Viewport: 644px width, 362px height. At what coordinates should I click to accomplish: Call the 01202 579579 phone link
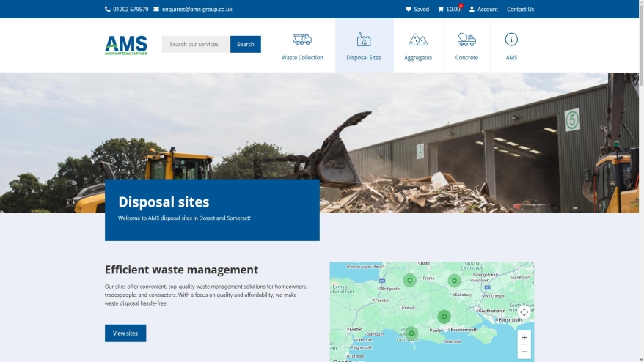(131, 9)
